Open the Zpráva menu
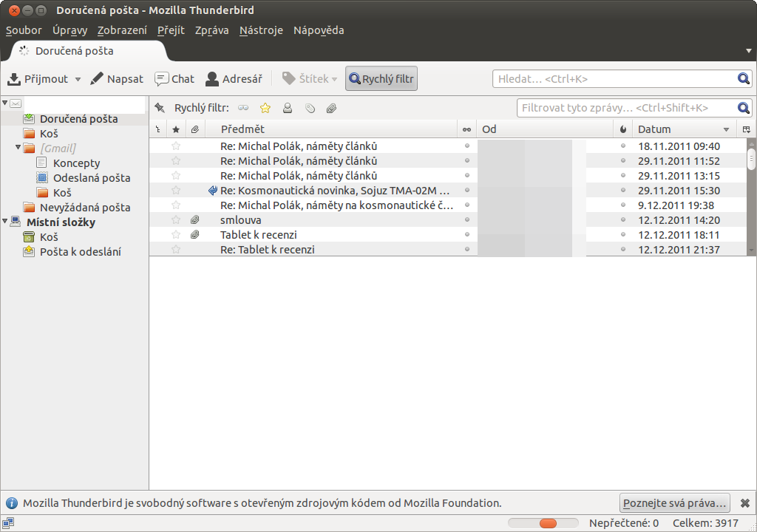Screen dimensions: 757x532 click(x=212, y=30)
